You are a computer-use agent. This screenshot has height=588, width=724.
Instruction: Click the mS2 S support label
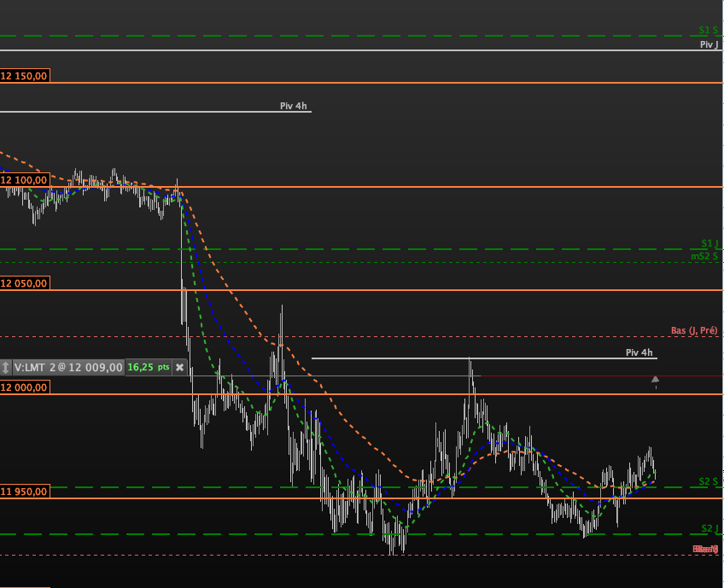pyautogui.click(x=704, y=256)
